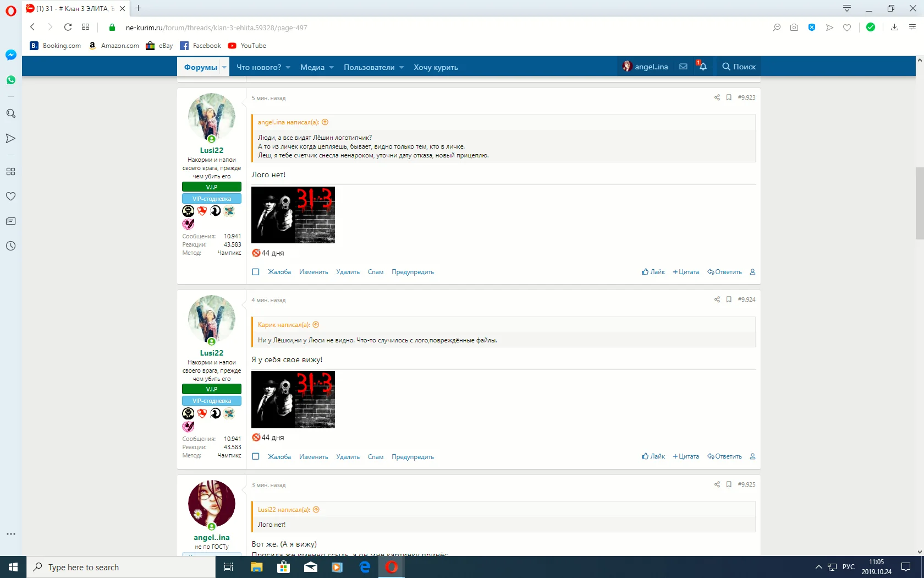This screenshot has width=924, height=578.
Task: Expand the Пользователи menu arrow
Action: click(x=402, y=67)
